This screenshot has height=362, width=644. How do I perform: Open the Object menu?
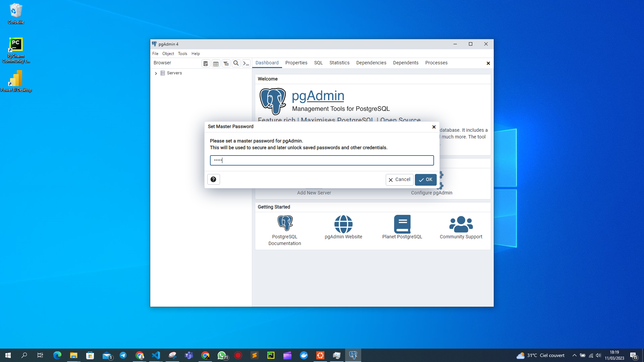[168, 54]
